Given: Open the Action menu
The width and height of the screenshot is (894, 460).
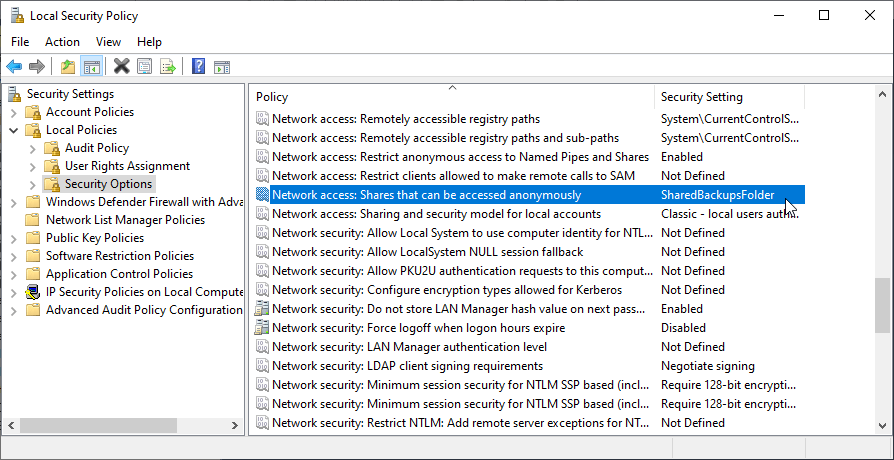Looking at the screenshot, I should 62,42.
